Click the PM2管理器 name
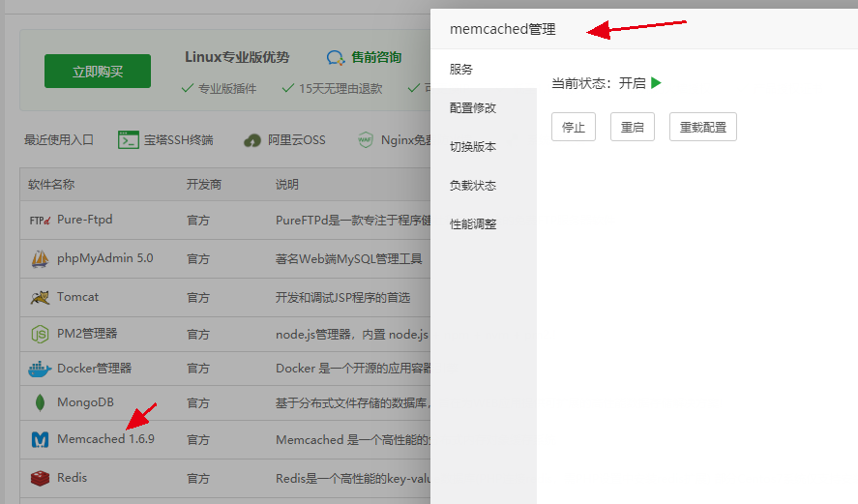The image size is (858, 504). click(x=87, y=334)
